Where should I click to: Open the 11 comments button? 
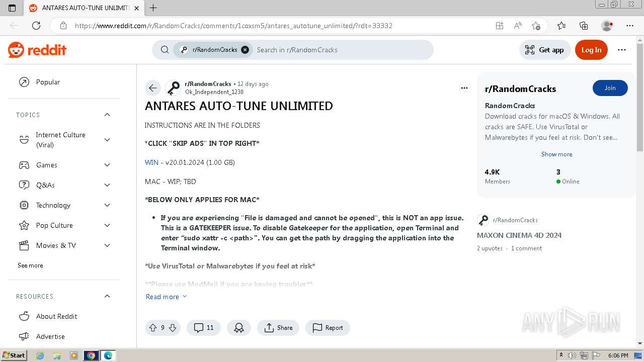pyautogui.click(x=204, y=328)
